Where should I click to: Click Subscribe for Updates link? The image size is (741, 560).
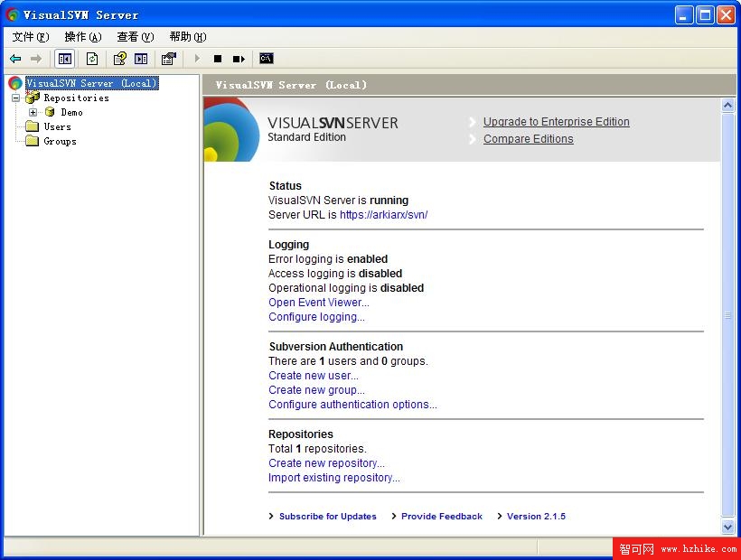pos(328,517)
